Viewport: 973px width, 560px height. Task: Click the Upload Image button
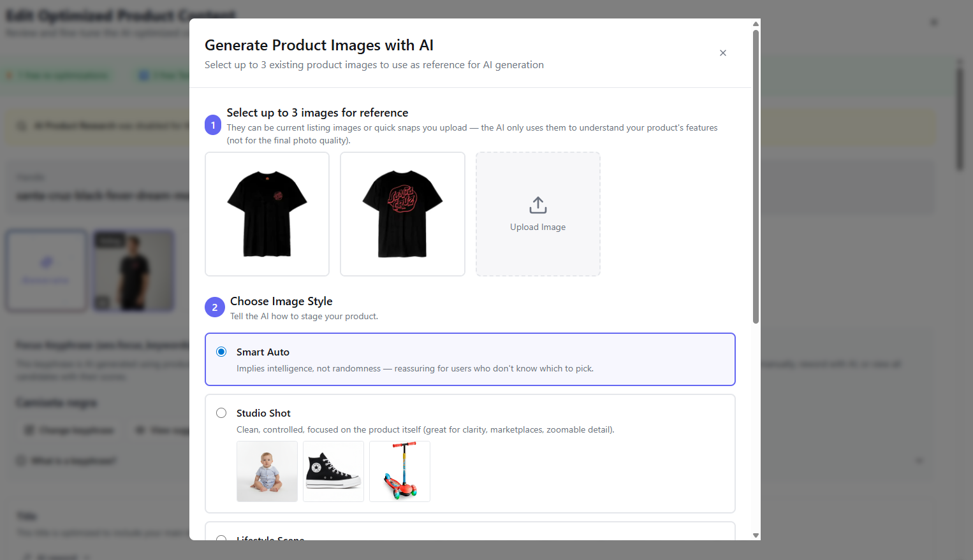[x=538, y=214]
